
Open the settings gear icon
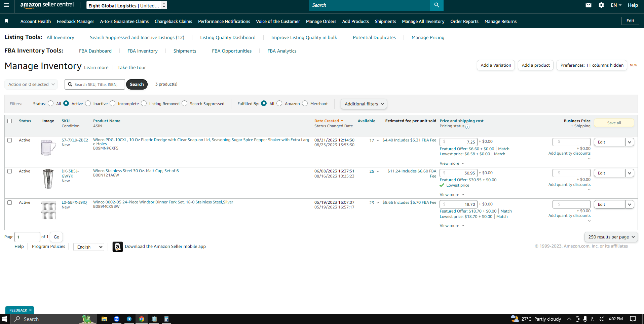coord(601,5)
